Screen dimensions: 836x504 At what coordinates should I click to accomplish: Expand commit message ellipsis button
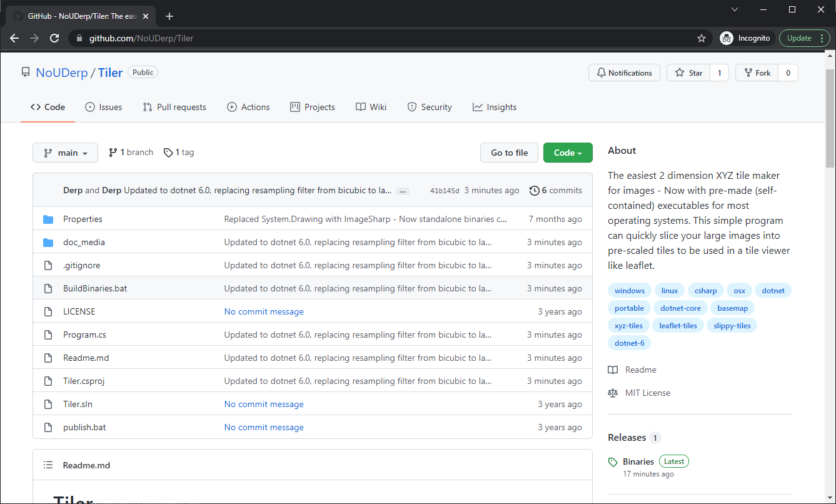pyautogui.click(x=403, y=191)
